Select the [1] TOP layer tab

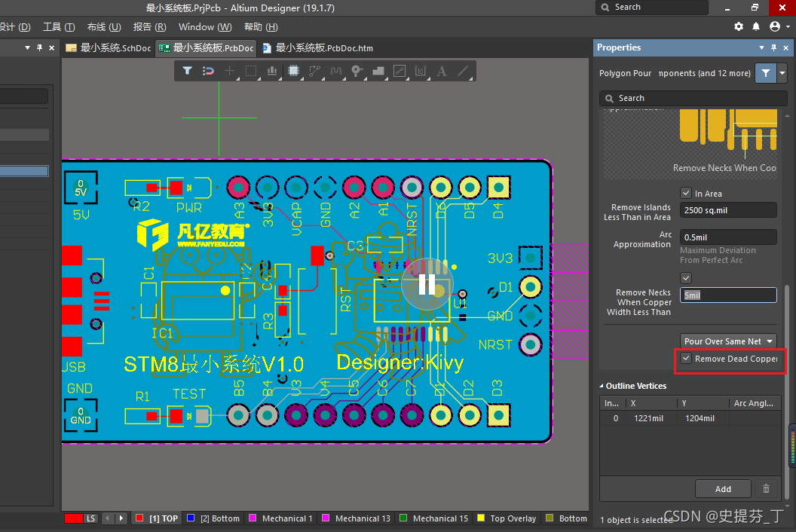[x=157, y=518]
